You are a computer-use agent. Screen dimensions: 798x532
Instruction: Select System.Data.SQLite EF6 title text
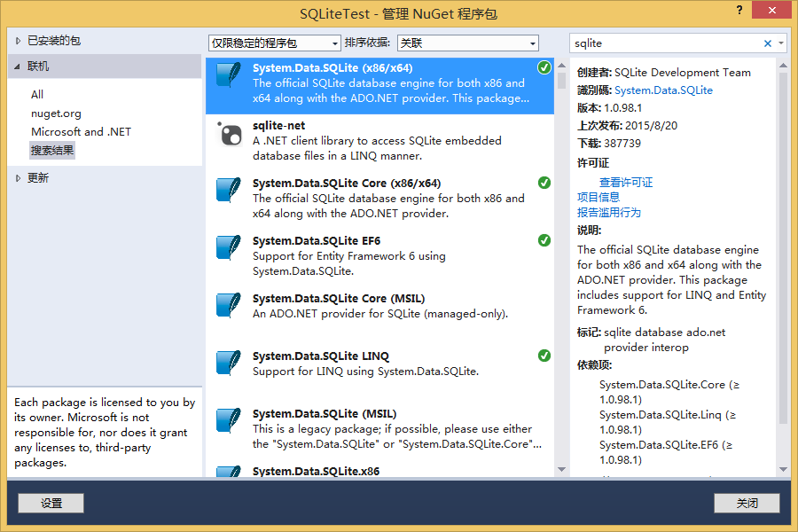pos(317,241)
